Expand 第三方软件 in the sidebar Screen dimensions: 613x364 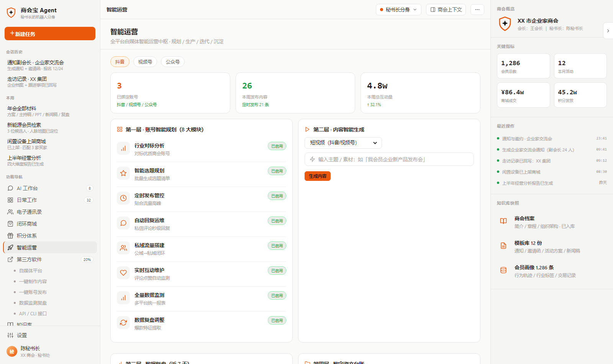click(x=50, y=259)
